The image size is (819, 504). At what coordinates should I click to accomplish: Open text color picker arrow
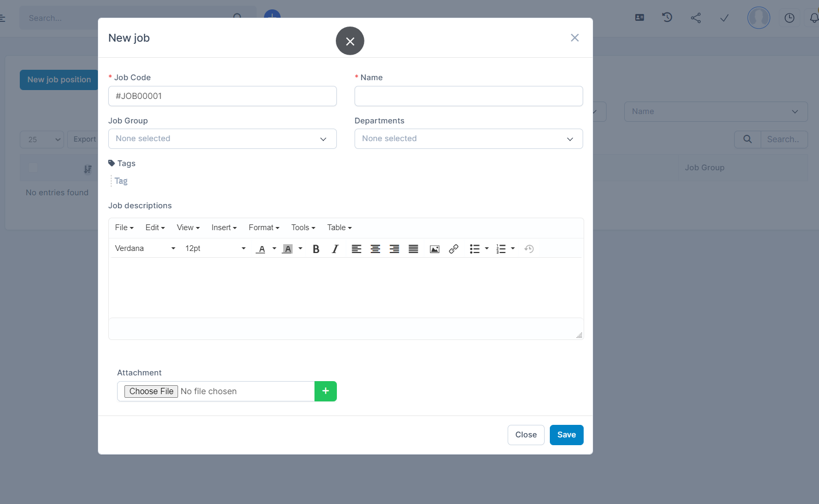tap(274, 248)
